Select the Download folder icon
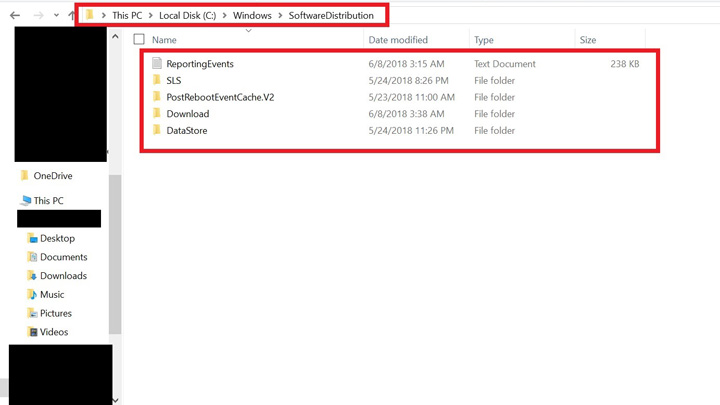The height and width of the screenshot is (405, 720). click(x=157, y=113)
